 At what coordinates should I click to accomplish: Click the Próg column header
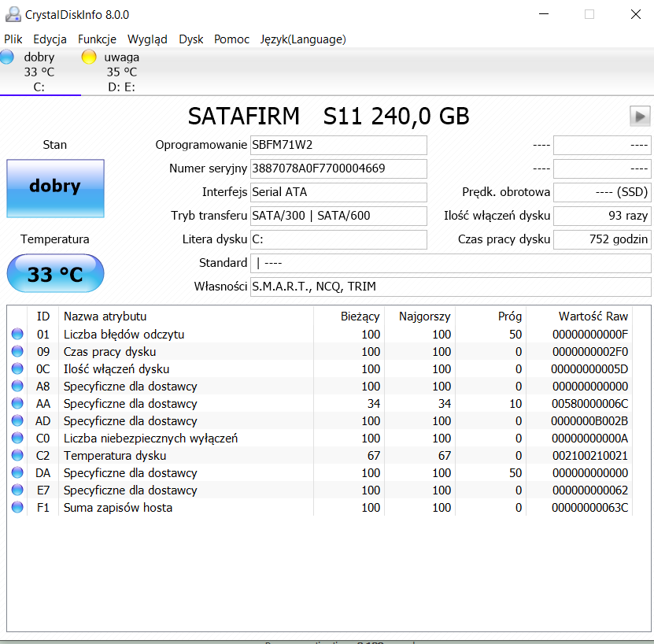pyautogui.click(x=491, y=316)
